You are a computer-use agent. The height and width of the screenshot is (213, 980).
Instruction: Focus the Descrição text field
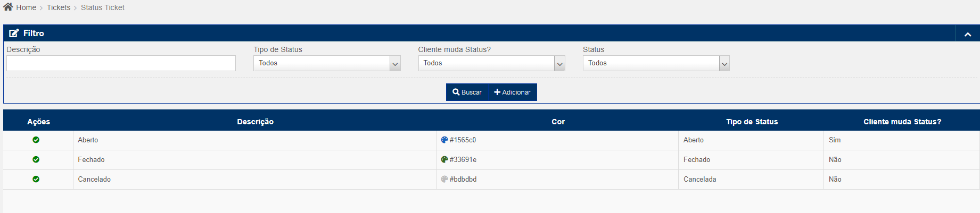coord(121,63)
